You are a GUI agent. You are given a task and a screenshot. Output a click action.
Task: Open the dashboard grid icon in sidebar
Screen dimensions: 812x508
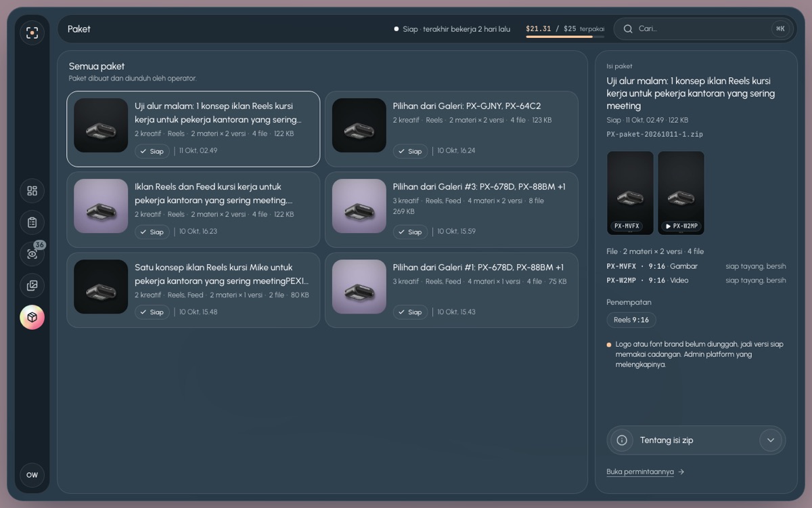click(32, 190)
